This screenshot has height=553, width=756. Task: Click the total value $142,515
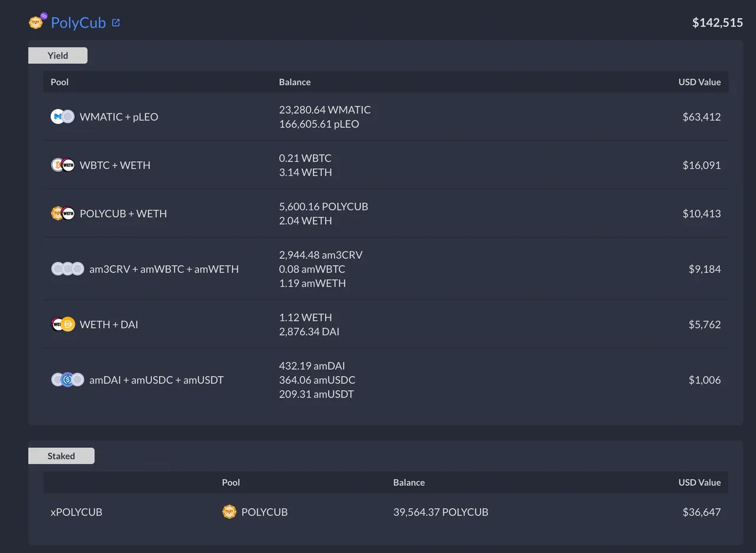pyautogui.click(x=718, y=22)
